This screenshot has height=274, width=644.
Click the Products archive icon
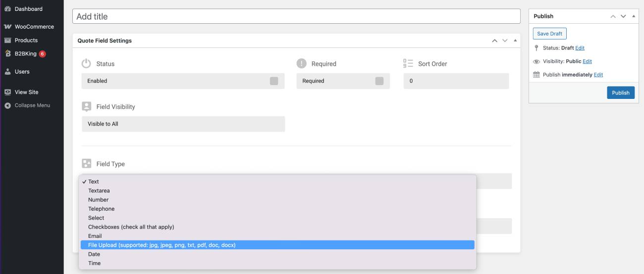point(7,40)
